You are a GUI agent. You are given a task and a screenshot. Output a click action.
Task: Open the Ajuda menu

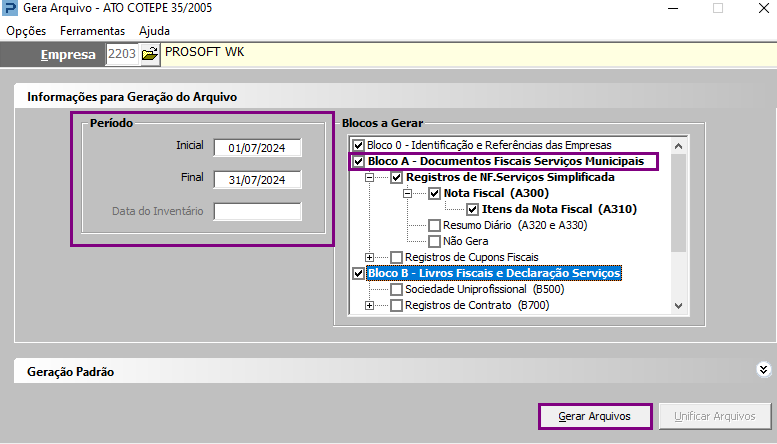(155, 31)
